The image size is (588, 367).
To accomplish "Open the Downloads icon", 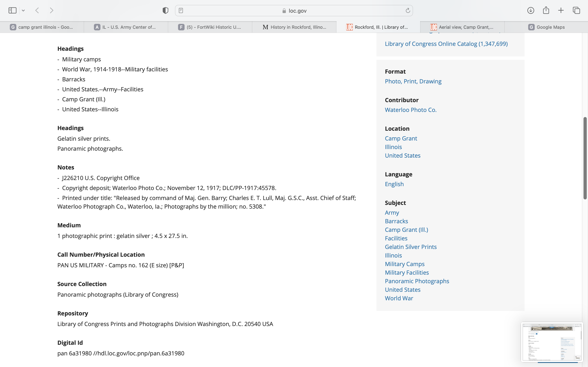I will coord(530,10).
